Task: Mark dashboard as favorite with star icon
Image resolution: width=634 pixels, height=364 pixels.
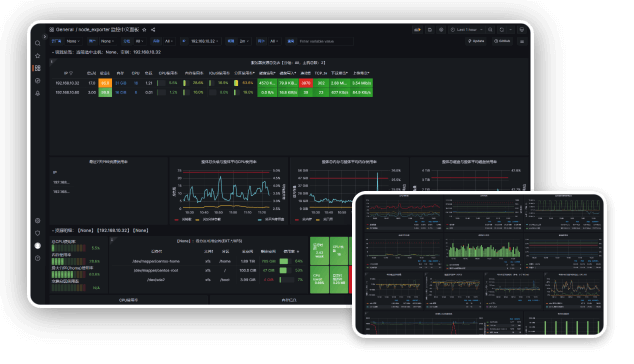Action: [x=144, y=30]
